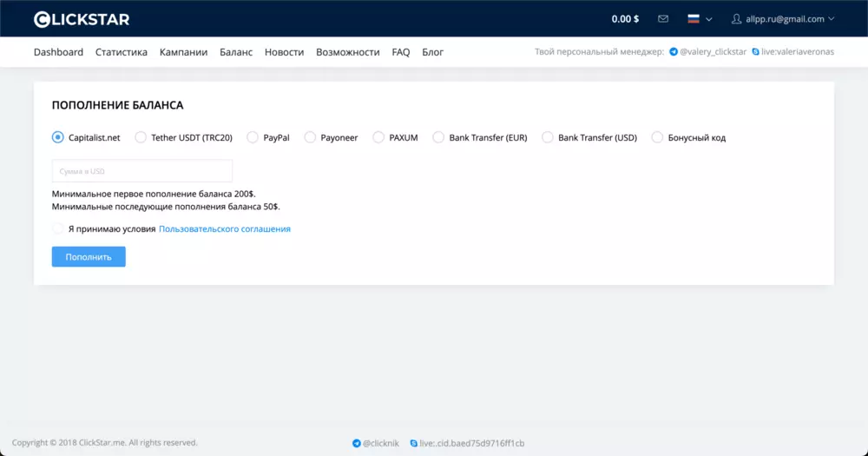Open Dashboard menu item

pyautogui.click(x=58, y=52)
